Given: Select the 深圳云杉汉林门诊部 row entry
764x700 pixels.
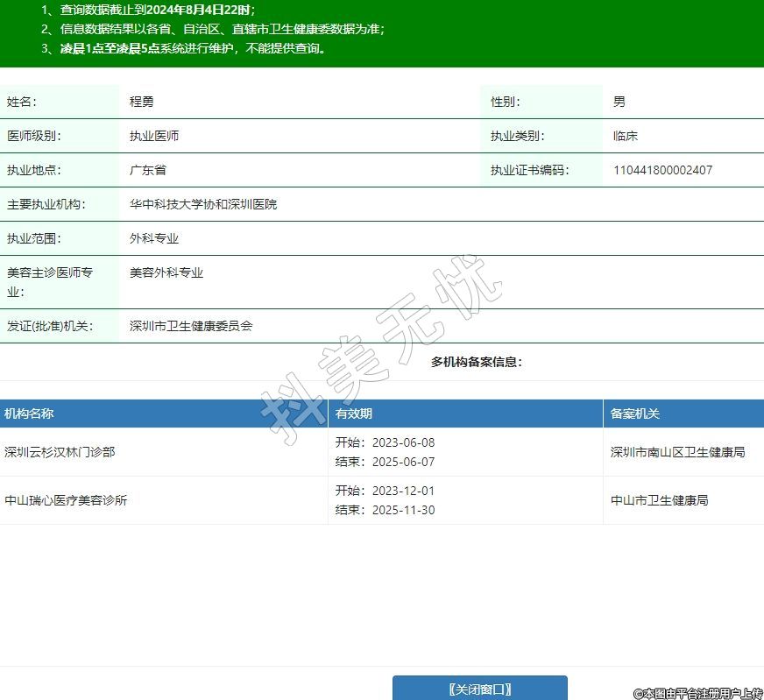Looking at the screenshot, I should (x=60, y=452).
